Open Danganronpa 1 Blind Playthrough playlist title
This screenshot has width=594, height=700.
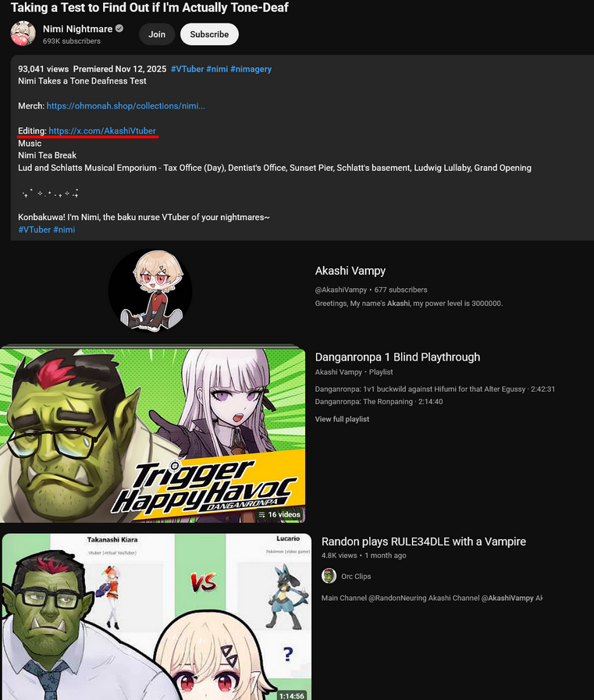pos(397,357)
